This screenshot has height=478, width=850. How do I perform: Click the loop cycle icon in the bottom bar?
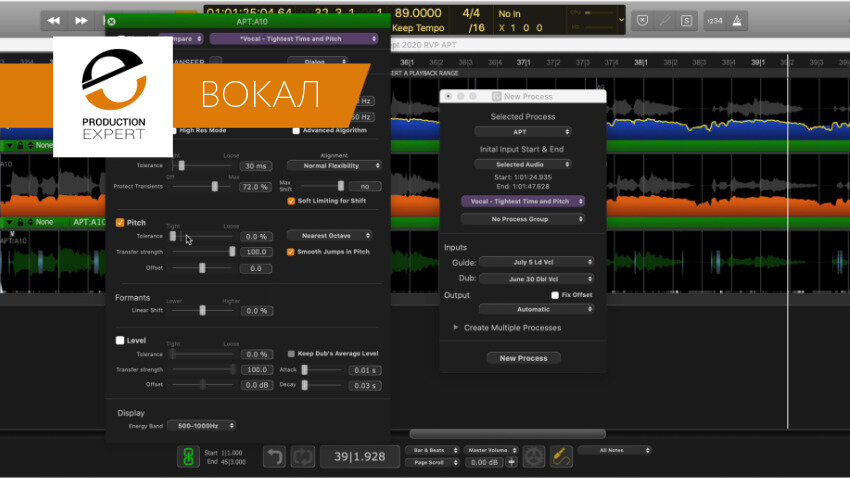302,457
